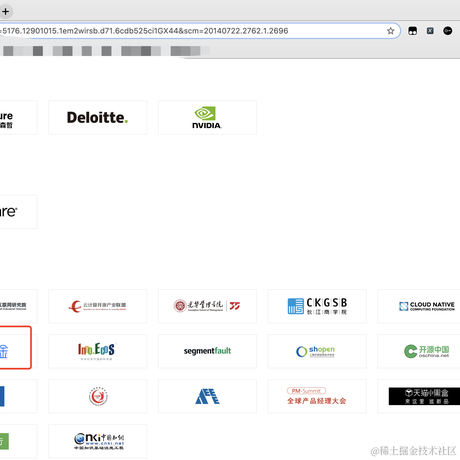Open the oschina.net 开源中国 logo card
This screenshot has height=460, width=460.
coord(419,351)
